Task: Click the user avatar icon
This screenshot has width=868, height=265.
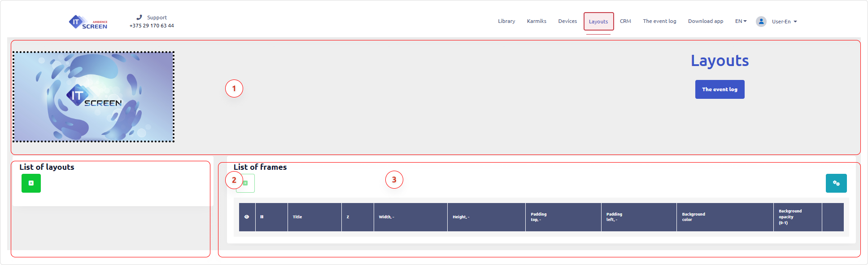Action: coord(761,22)
